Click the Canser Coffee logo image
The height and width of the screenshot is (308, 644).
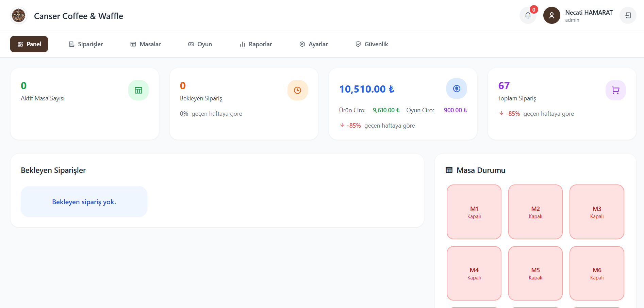[x=19, y=15]
